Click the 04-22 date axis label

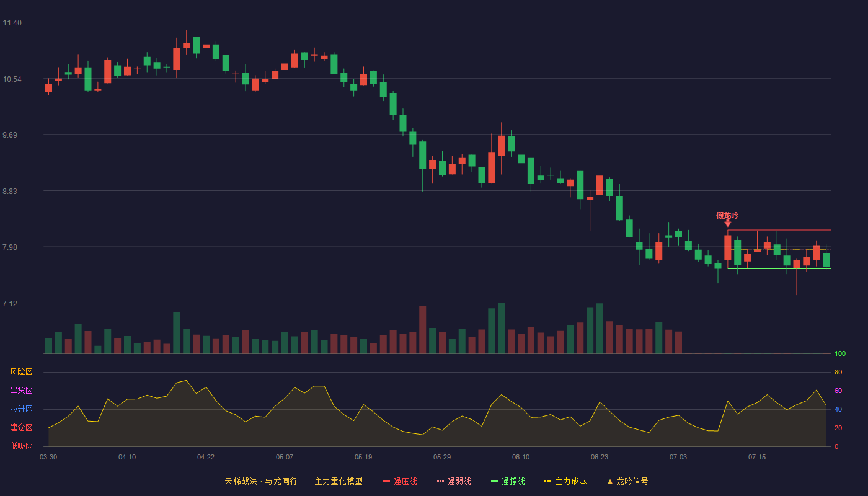[206, 457]
